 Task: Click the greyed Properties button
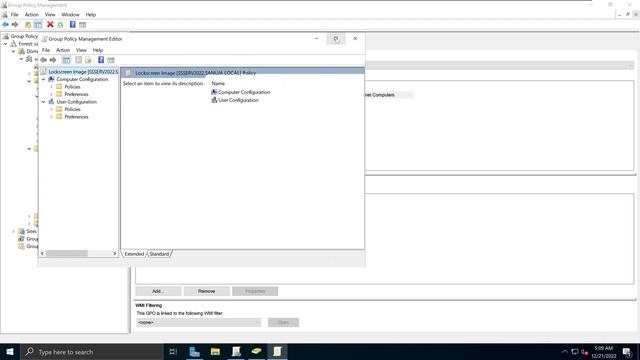[255, 291]
